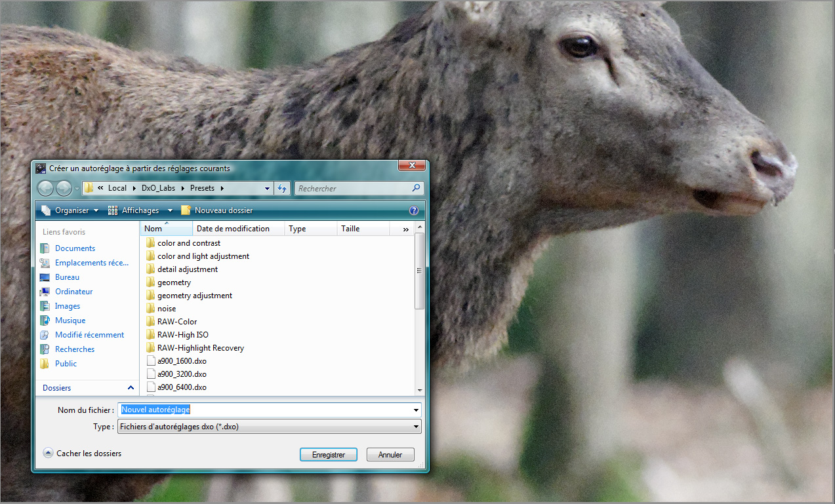This screenshot has width=835, height=504.
Task: Click the file list scrollbar up arrow
Action: pyautogui.click(x=420, y=228)
